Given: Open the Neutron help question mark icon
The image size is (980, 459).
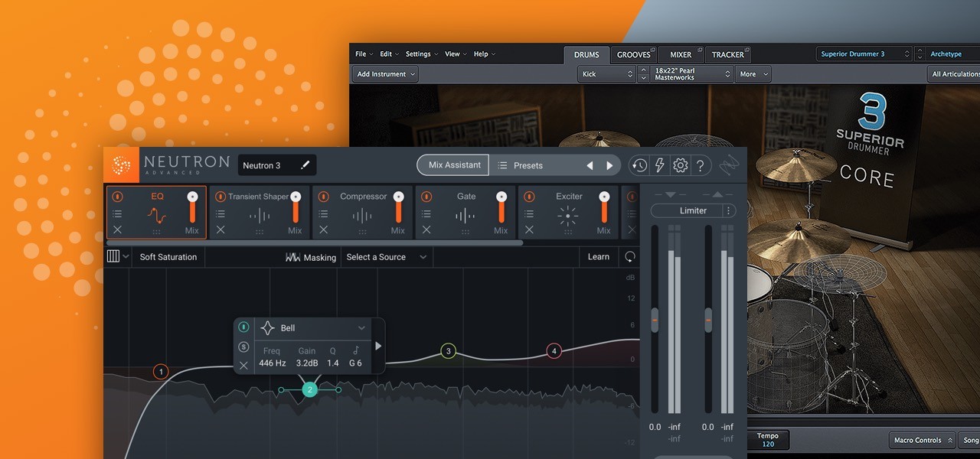Looking at the screenshot, I should [x=701, y=165].
